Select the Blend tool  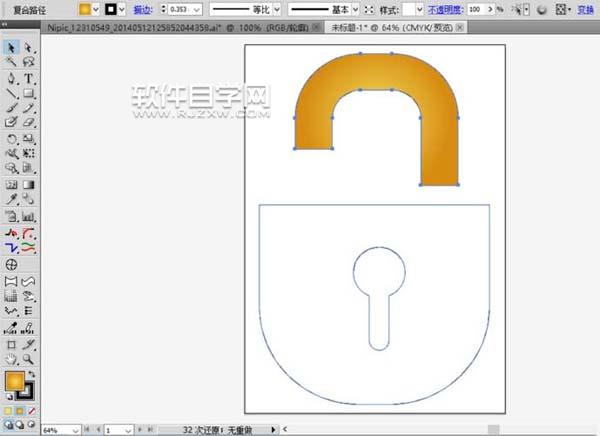28,199
